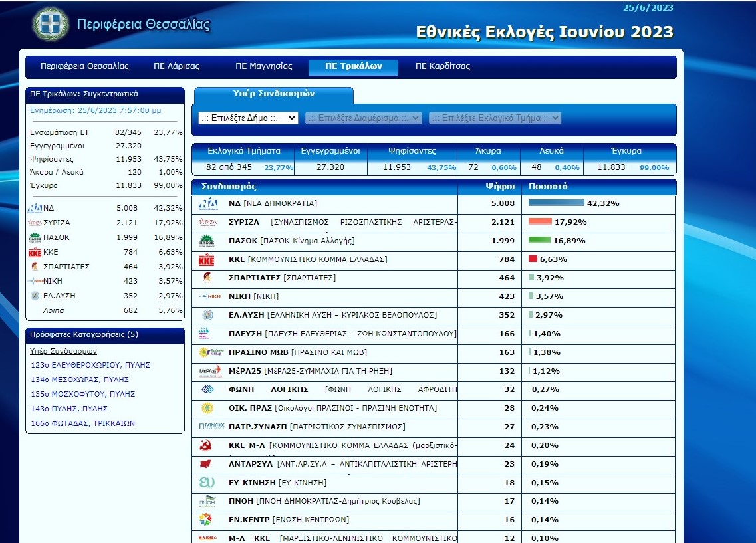Screen dimensions: 756x543
Task: Switch to the Περιφέρεια Θεσσαλίας tab
Action: coord(84,66)
